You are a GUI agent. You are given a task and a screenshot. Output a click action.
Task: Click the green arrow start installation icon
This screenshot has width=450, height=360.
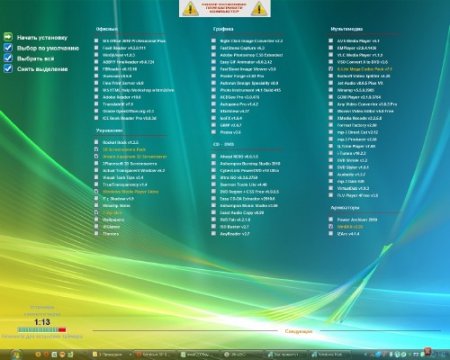pos(8,37)
